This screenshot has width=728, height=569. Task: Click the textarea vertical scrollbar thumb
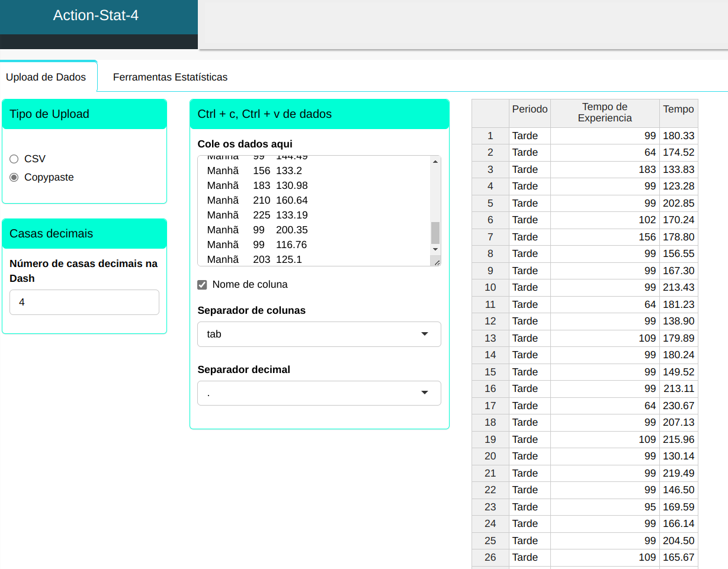click(x=435, y=233)
